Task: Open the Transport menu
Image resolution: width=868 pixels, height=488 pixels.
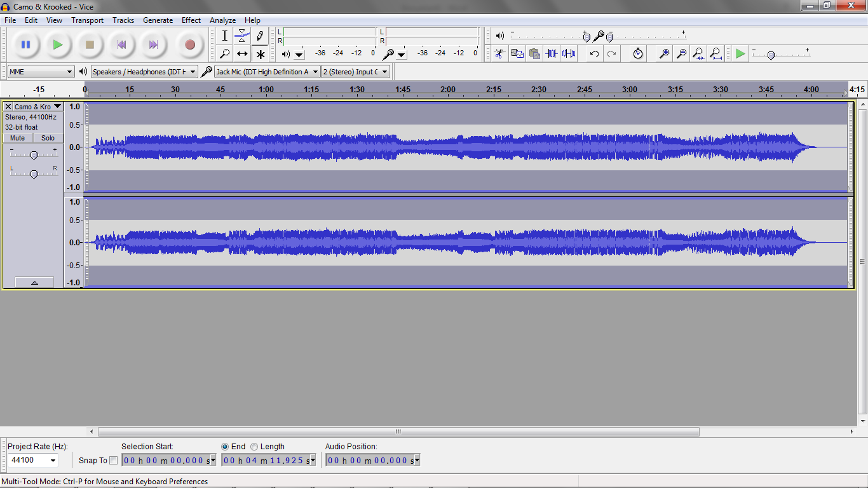Action: pos(87,20)
